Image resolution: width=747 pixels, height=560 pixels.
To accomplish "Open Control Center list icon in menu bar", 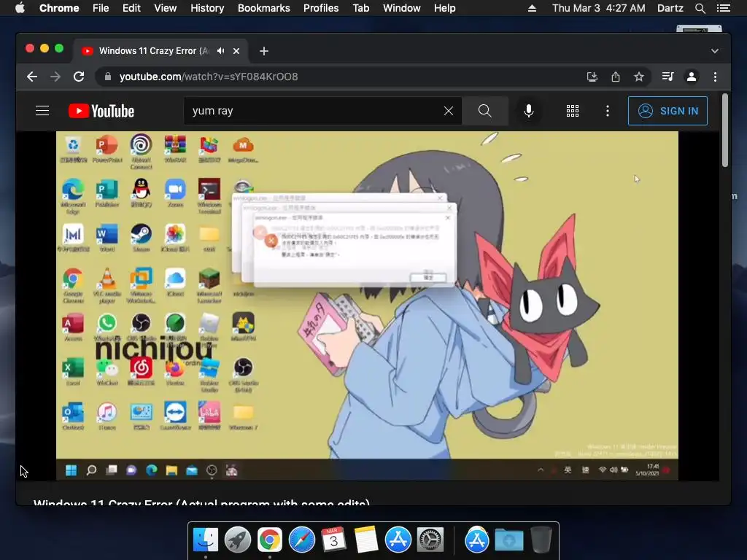I will tap(723, 8).
